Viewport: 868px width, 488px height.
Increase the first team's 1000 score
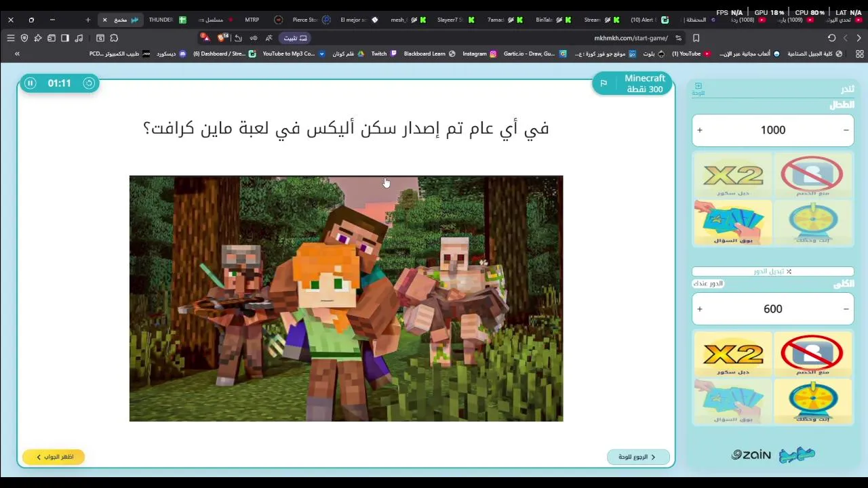click(700, 130)
